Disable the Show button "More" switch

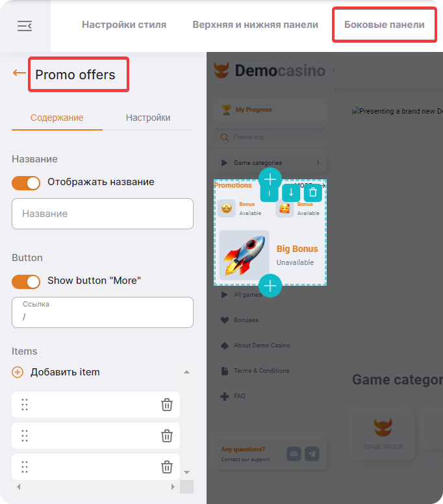point(26,282)
